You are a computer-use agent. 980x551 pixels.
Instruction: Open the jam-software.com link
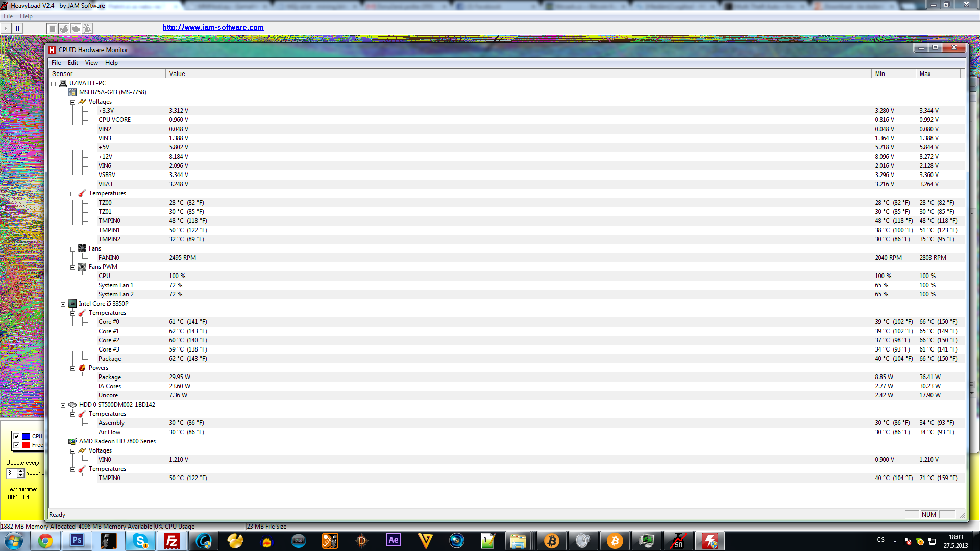click(x=213, y=28)
